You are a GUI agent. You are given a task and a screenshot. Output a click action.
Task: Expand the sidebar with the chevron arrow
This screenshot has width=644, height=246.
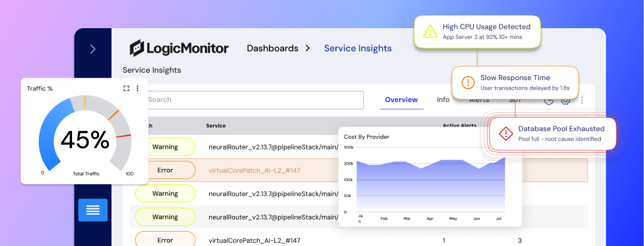[93, 49]
